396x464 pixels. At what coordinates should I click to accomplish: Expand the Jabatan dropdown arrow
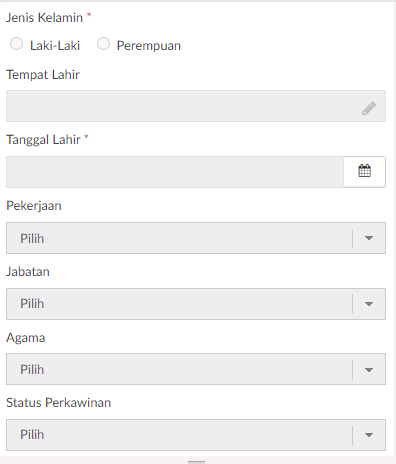(x=369, y=304)
